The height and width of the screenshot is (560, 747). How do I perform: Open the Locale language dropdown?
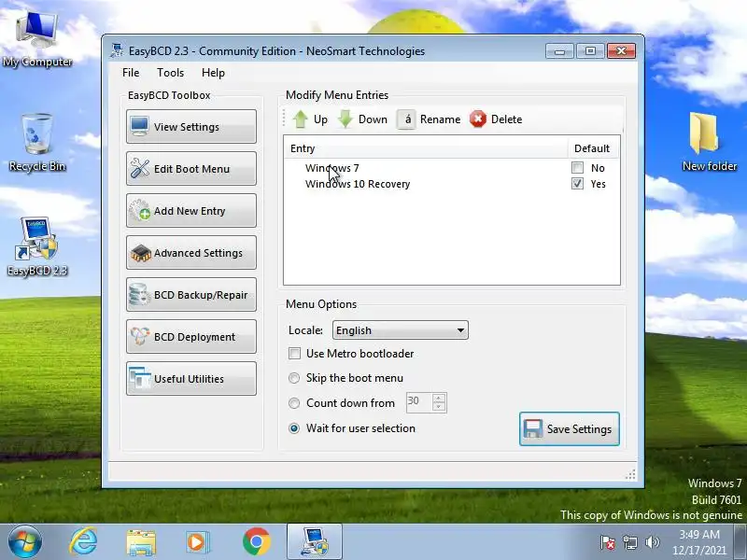[401, 330]
